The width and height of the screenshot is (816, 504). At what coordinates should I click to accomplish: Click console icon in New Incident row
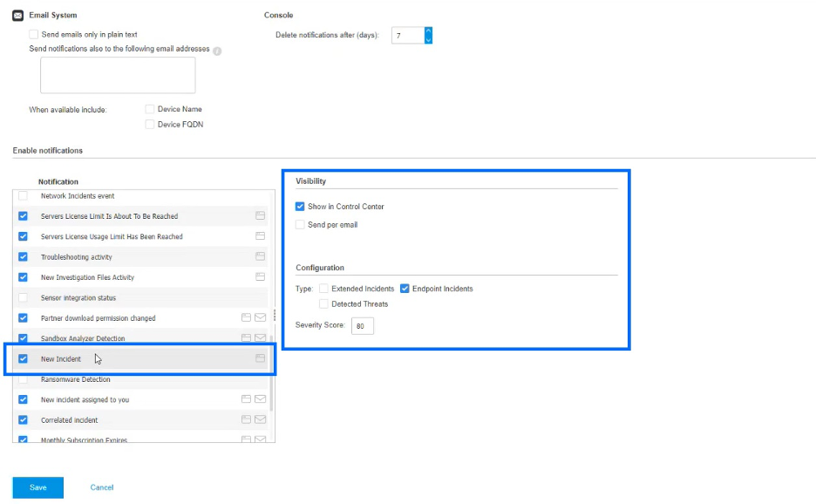pyautogui.click(x=260, y=358)
